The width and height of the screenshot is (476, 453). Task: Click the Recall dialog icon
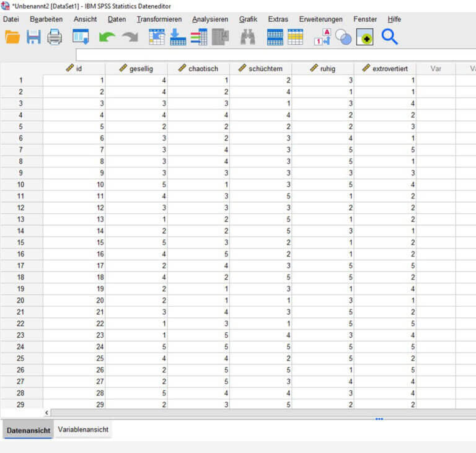coord(81,37)
